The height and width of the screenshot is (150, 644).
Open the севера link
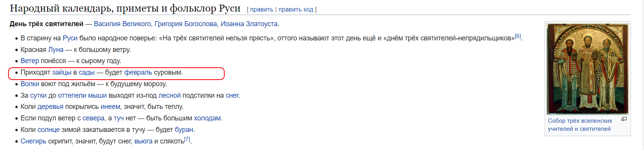pyautogui.click(x=94, y=118)
